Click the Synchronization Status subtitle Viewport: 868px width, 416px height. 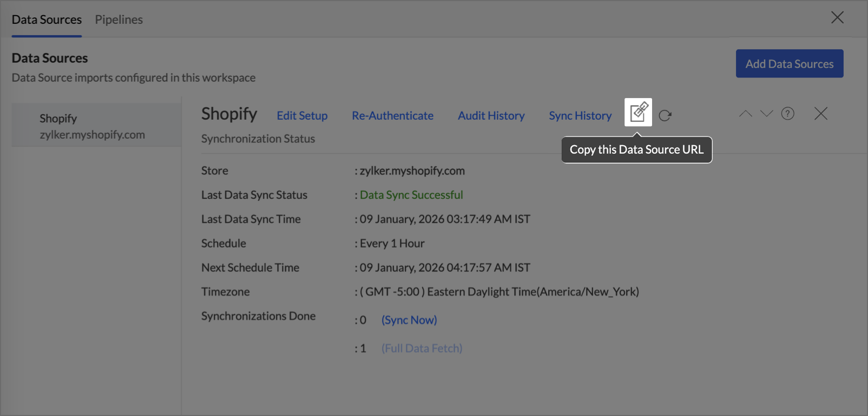[258, 139]
